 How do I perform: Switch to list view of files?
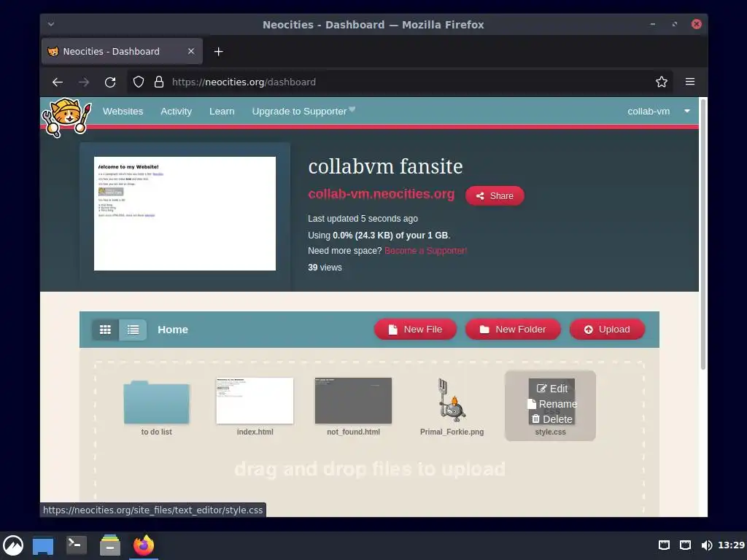point(133,330)
